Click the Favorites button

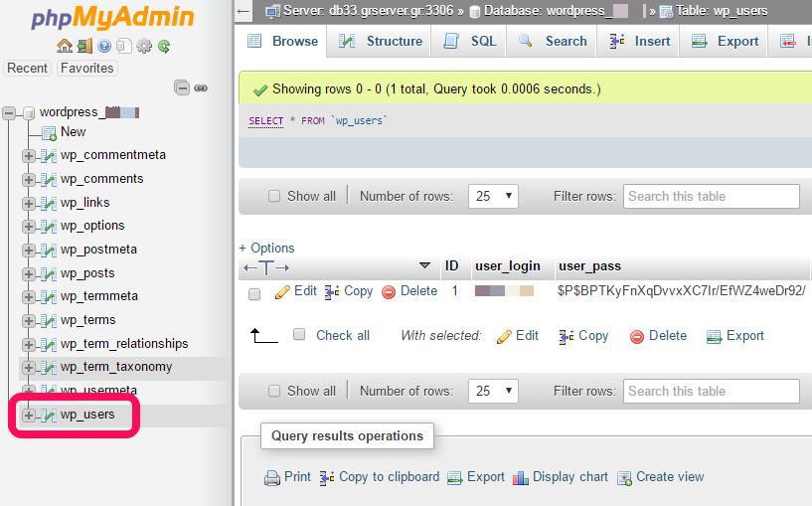[87, 68]
